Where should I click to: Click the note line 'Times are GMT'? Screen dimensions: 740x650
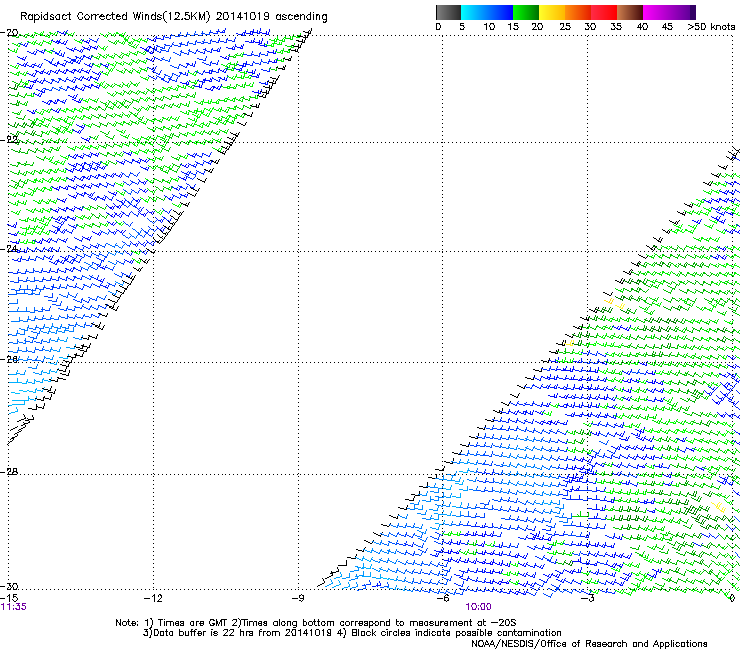192,623
